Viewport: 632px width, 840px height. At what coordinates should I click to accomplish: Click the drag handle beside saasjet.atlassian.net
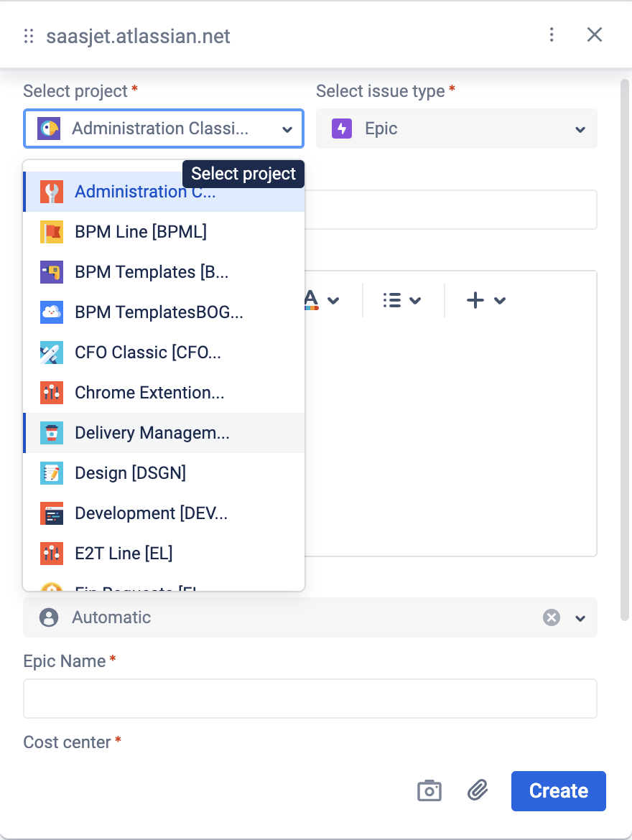tap(29, 36)
